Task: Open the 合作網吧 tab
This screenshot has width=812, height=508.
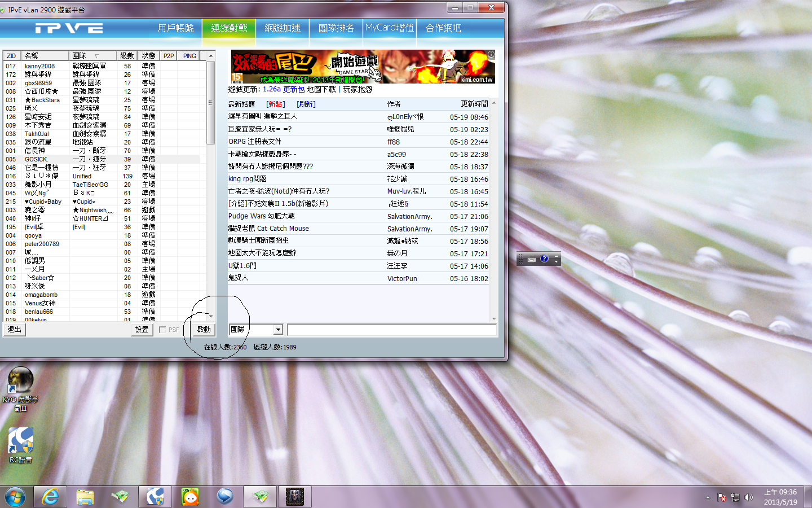Action: (x=443, y=28)
